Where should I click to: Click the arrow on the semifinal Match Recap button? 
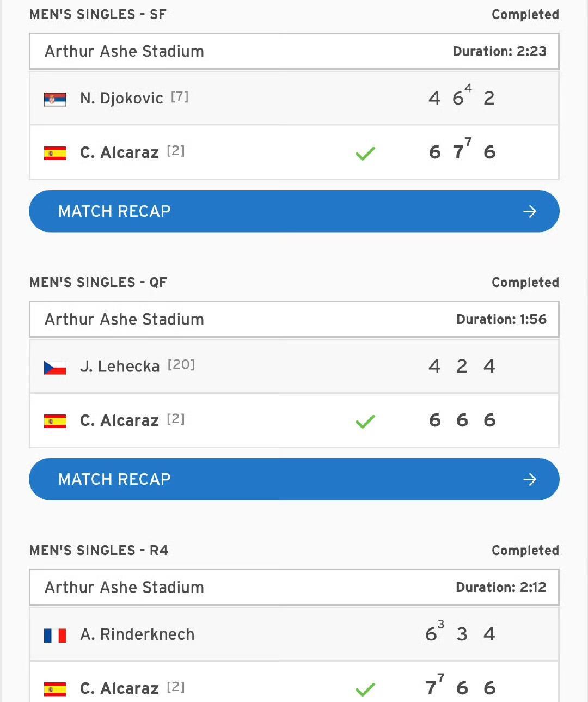pos(529,211)
